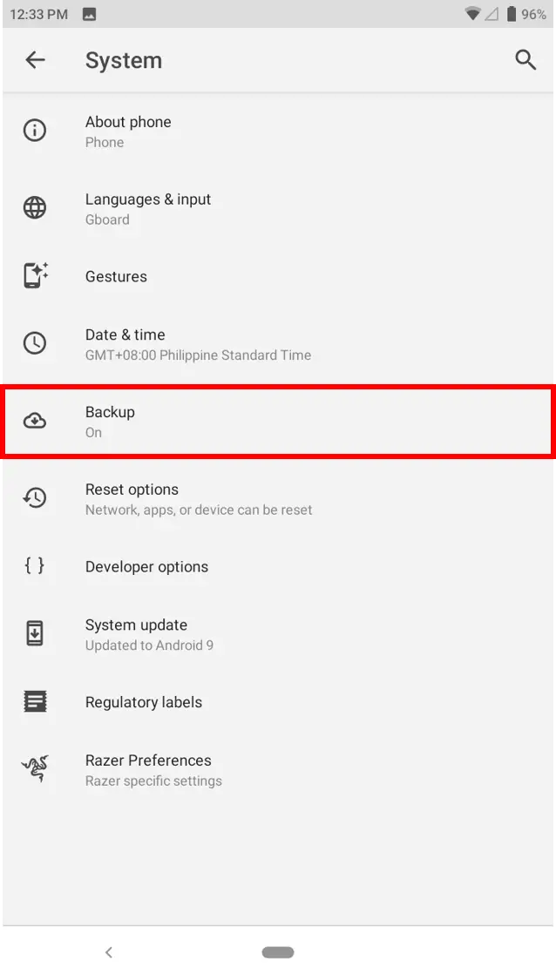556x980 pixels.
Task: Tap the Gestures phone sparkle icon
Action: pos(35,276)
